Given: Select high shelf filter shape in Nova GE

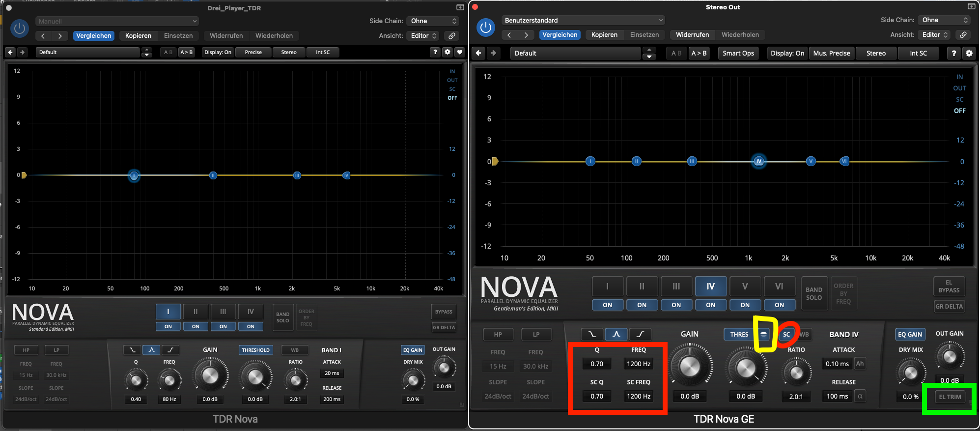Looking at the screenshot, I should [x=640, y=335].
